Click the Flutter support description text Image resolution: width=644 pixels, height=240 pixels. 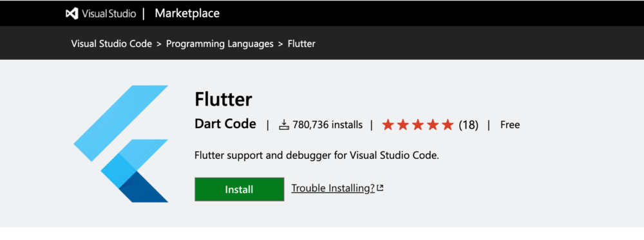click(x=317, y=156)
